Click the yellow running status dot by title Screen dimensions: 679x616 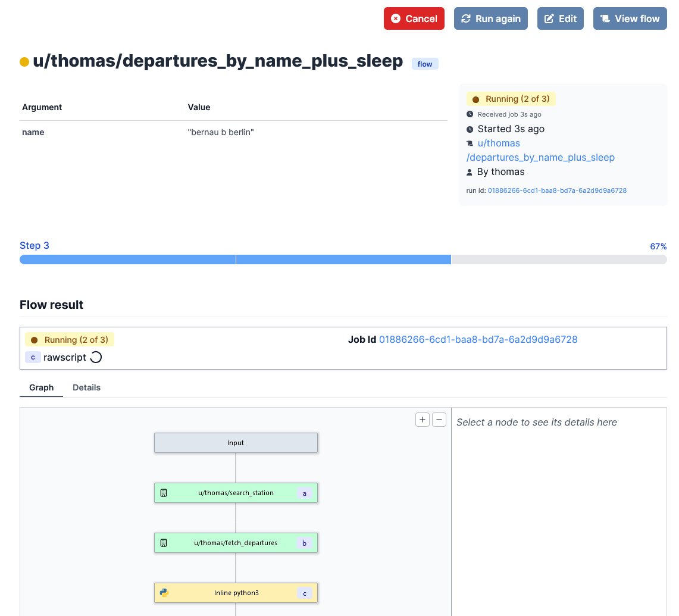(x=24, y=62)
